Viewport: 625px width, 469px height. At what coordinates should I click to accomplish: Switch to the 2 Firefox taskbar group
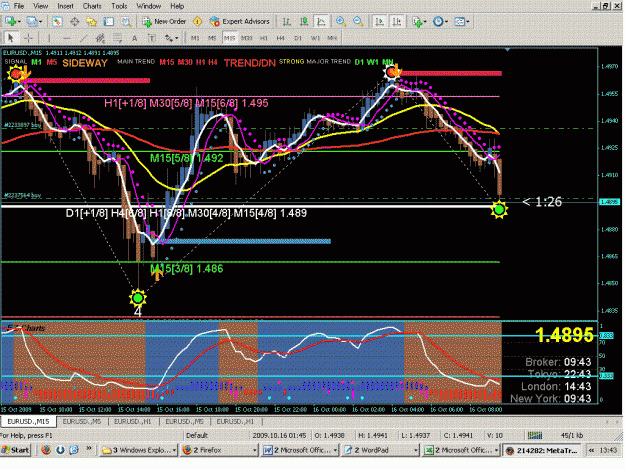(219, 450)
